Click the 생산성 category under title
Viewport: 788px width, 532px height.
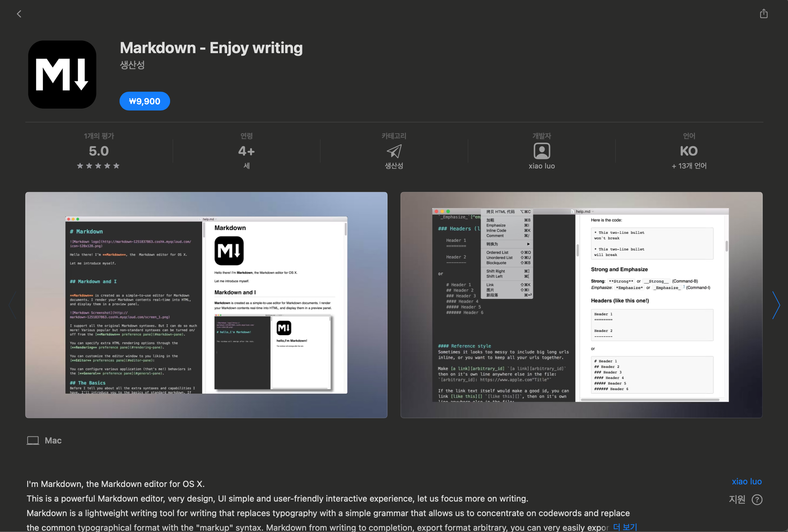point(132,65)
